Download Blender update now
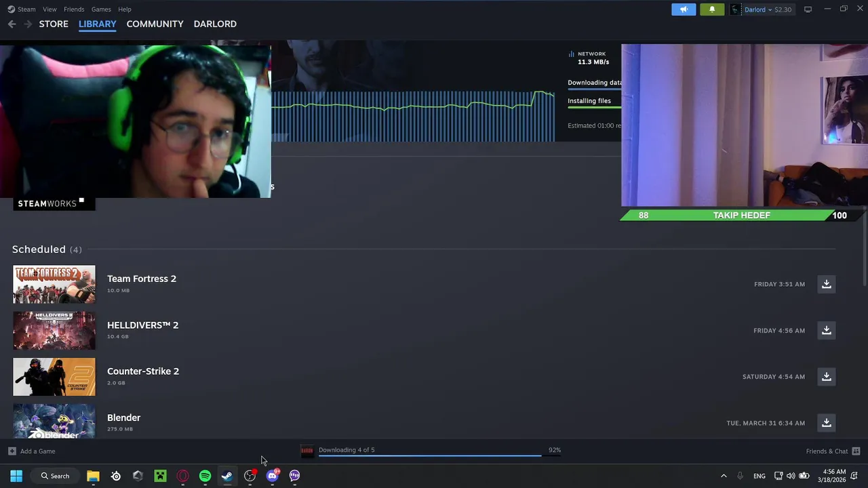The width and height of the screenshot is (868, 488). click(x=826, y=423)
